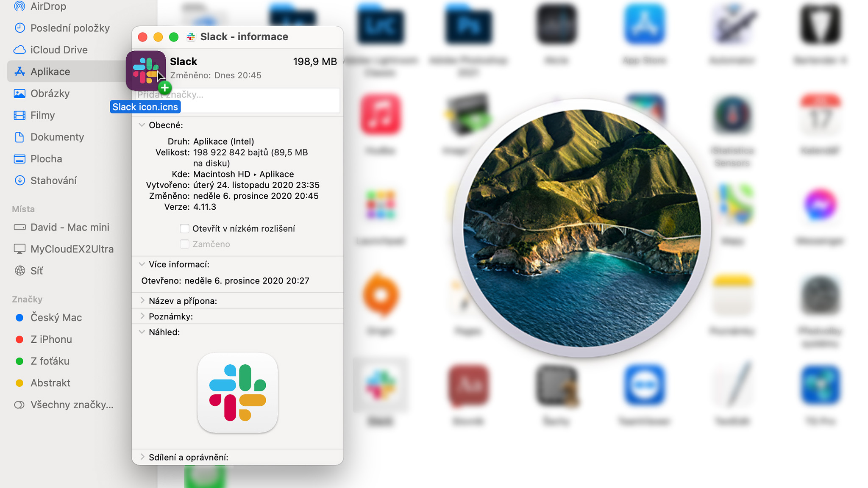Screen dimensions: 868x488
Task: Open AirDrop in sidebar
Action: (x=47, y=6)
